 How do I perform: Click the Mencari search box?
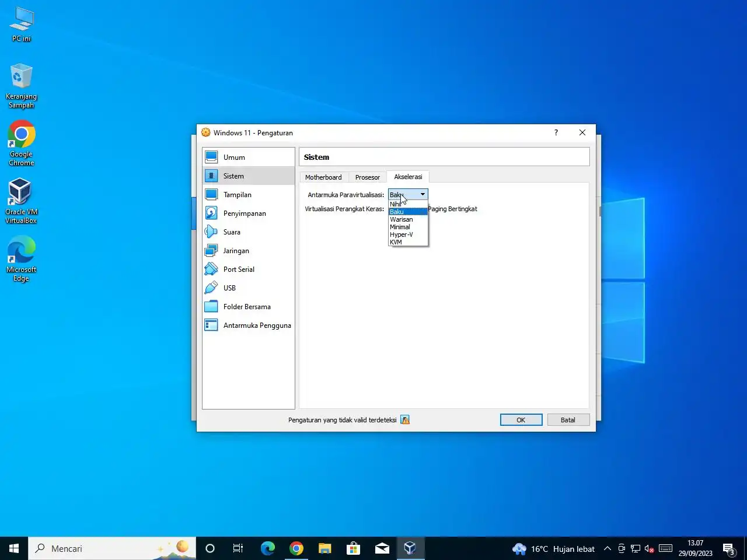tap(112, 548)
